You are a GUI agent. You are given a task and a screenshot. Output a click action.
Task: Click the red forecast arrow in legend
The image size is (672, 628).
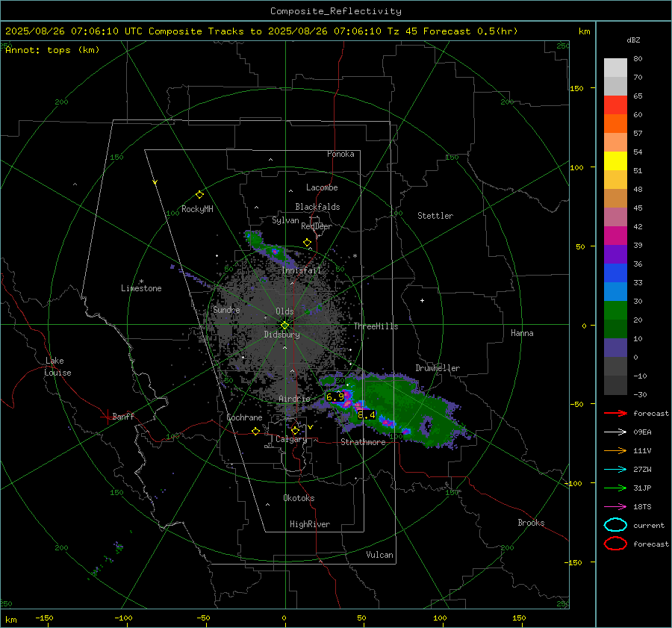pos(615,413)
